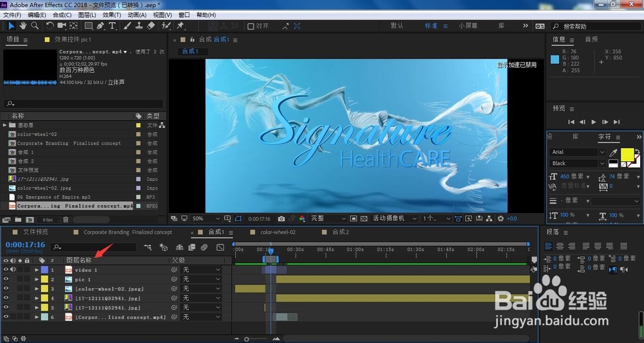Toggle transparency grid in viewer
The image size is (644, 343).
point(364,219)
